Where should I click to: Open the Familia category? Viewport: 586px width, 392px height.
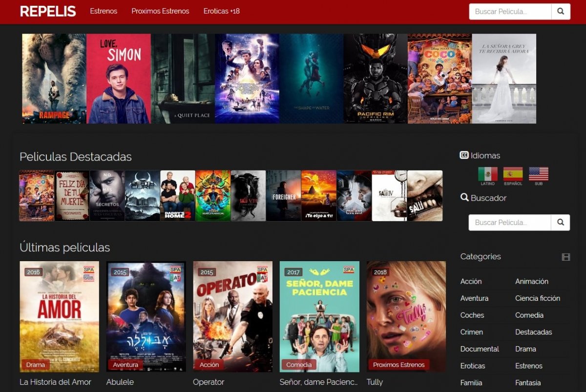[x=471, y=383]
